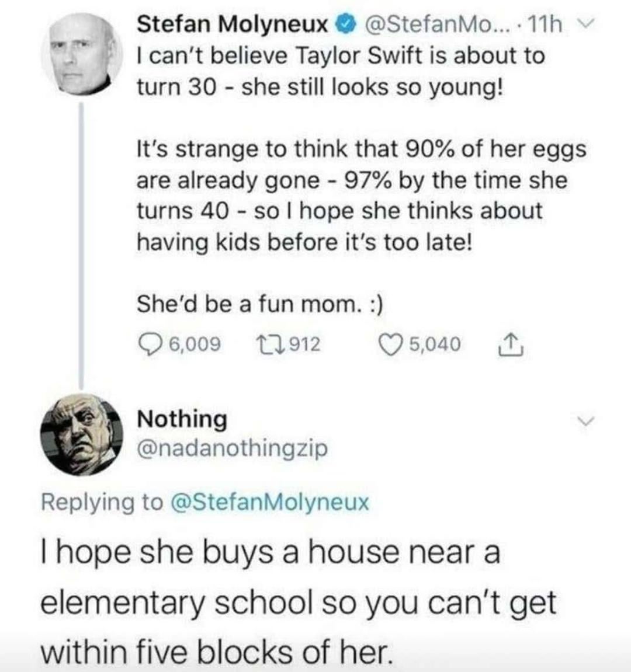Click the Stefan Molyneux display name
The height and width of the screenshot is (672, 631).
(232, 25)
